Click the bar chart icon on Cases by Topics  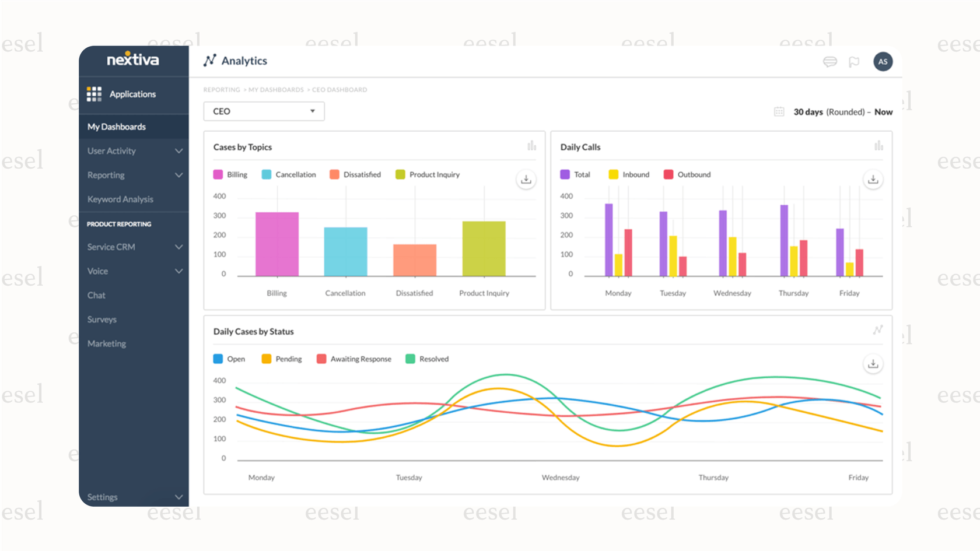pyautogui.click(x=531, y=146)
